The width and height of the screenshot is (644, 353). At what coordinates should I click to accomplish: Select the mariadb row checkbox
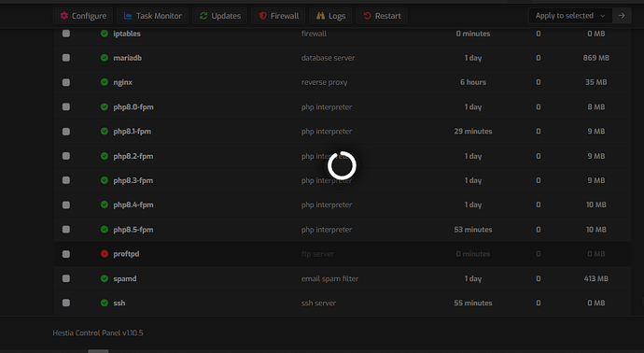pos(65,58)
